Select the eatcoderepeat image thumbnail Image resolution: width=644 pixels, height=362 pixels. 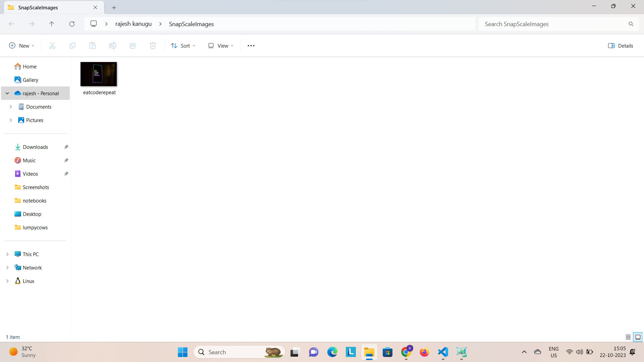(99, 74)
